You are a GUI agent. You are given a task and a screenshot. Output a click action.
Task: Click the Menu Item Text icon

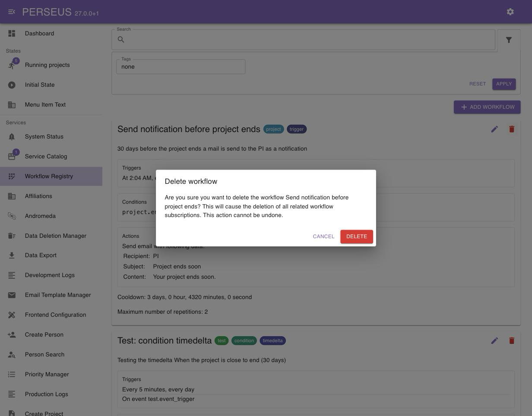[x=12, y=105]
